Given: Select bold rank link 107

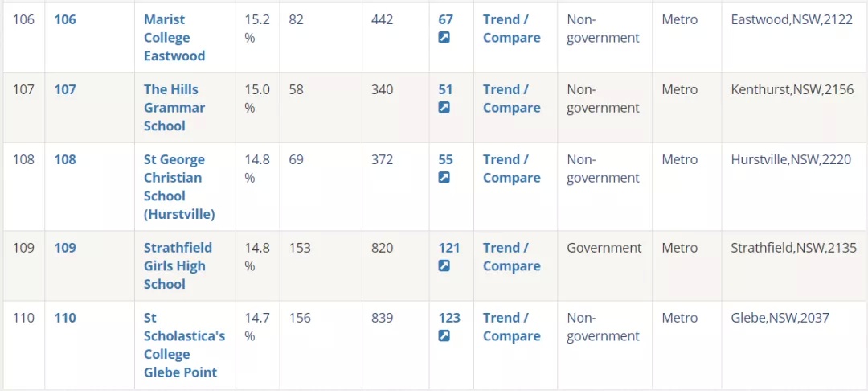Looking at the screenshot, I should pyautogui.click(x=65, y=89).
